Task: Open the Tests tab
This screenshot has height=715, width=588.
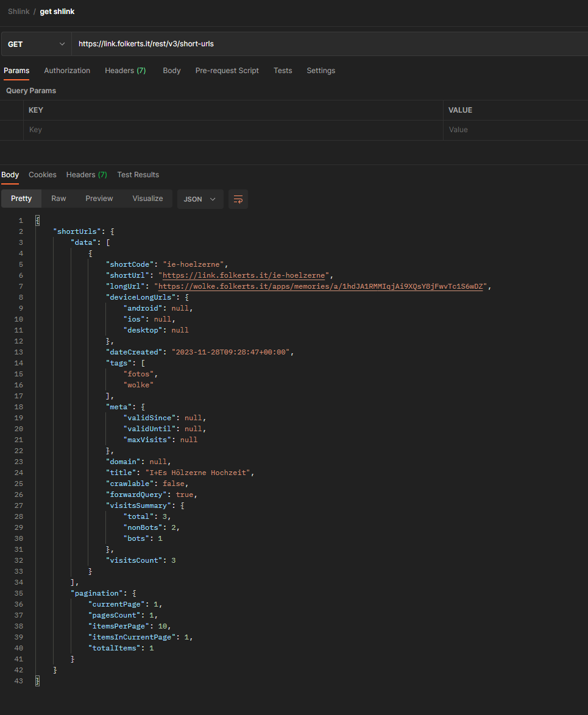Action: click(283, 71)
